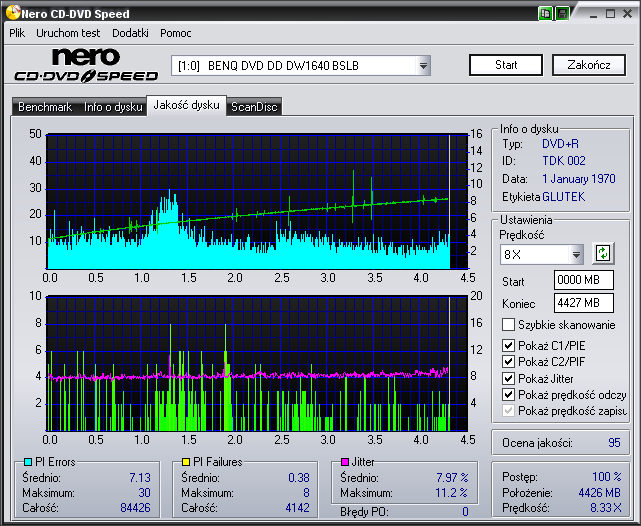Image resolution: width=641 pixels, height=526 pixels.
Task: Click the Ocena jakości value 95
Action: (614, 443)
